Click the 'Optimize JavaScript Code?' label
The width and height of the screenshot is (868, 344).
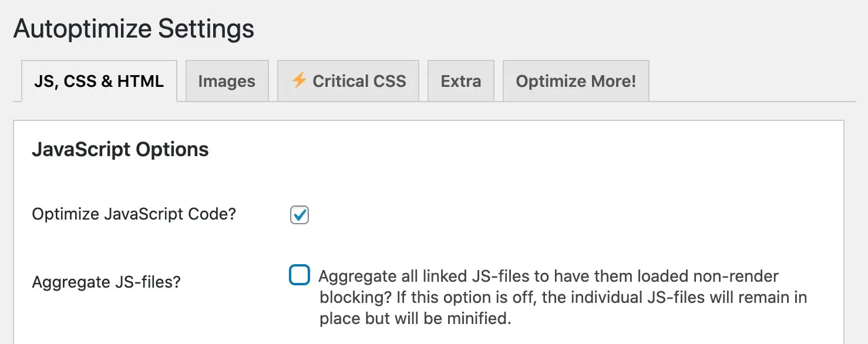pyautogui.click(x=133, y=214)
